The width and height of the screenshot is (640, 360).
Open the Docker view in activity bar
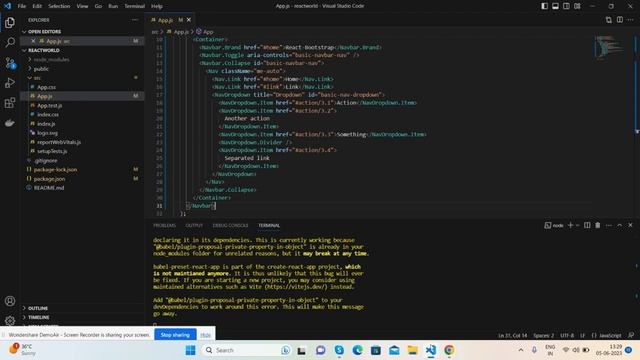[10, 122]
